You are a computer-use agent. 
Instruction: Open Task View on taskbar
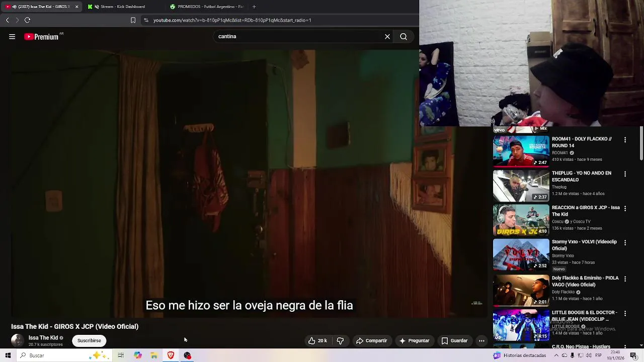click(x=121, y=355)
